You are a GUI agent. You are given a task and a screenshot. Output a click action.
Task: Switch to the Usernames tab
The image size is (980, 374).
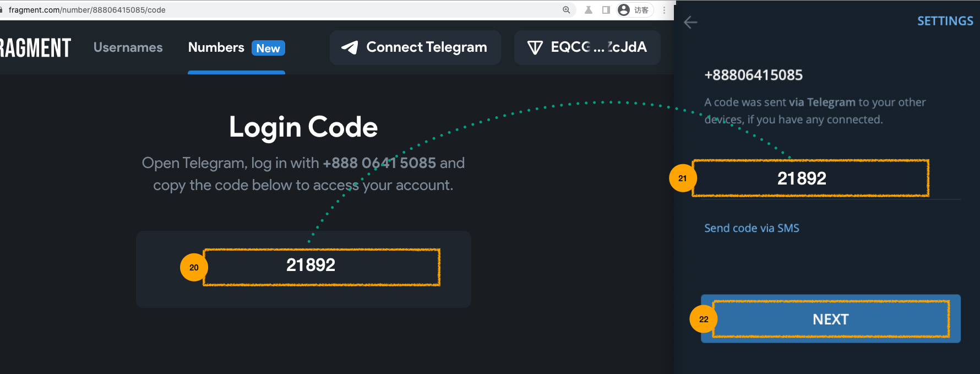tap(128, 48)
